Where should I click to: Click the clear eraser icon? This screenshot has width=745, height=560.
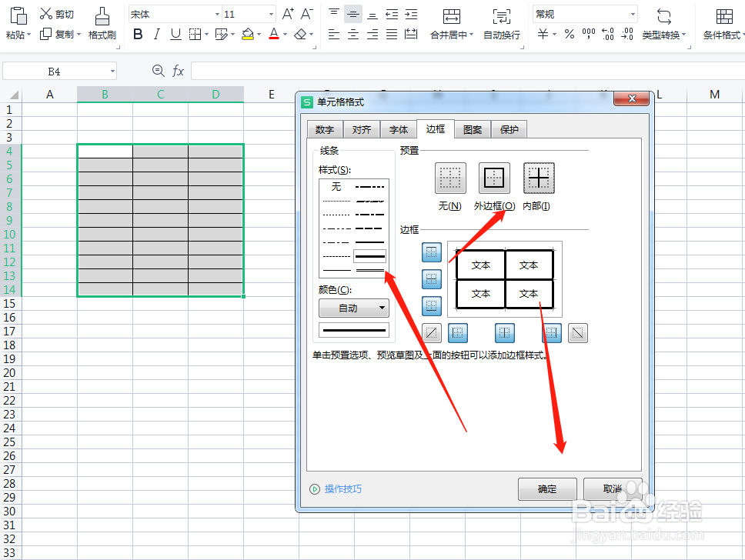pos(300,34)
